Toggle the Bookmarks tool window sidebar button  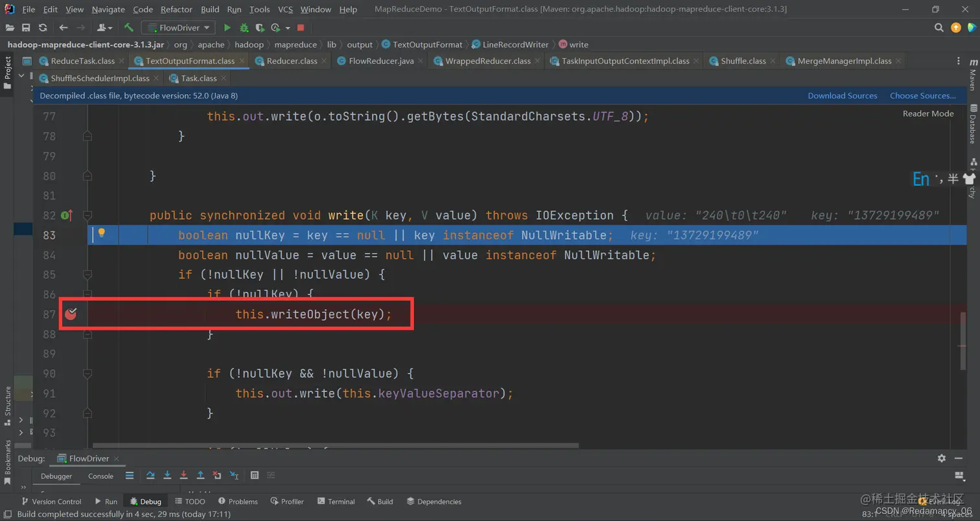coord(8,463)
